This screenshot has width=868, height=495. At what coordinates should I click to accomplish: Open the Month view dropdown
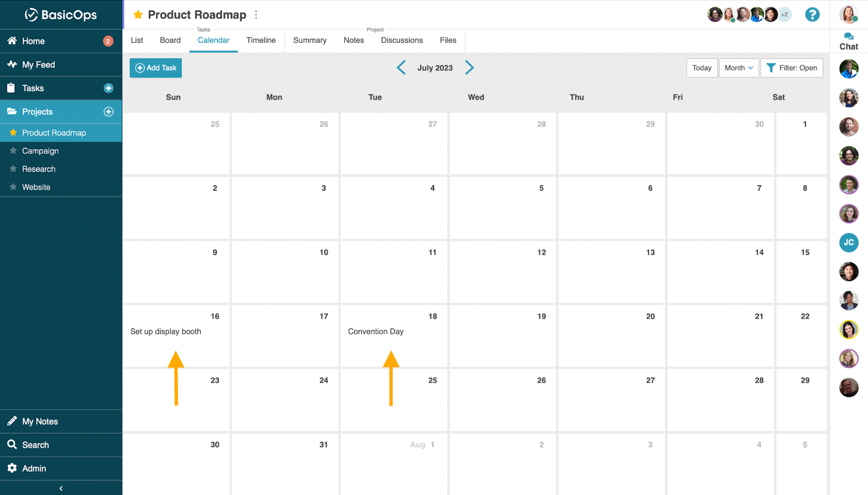(x=738, y=68)
